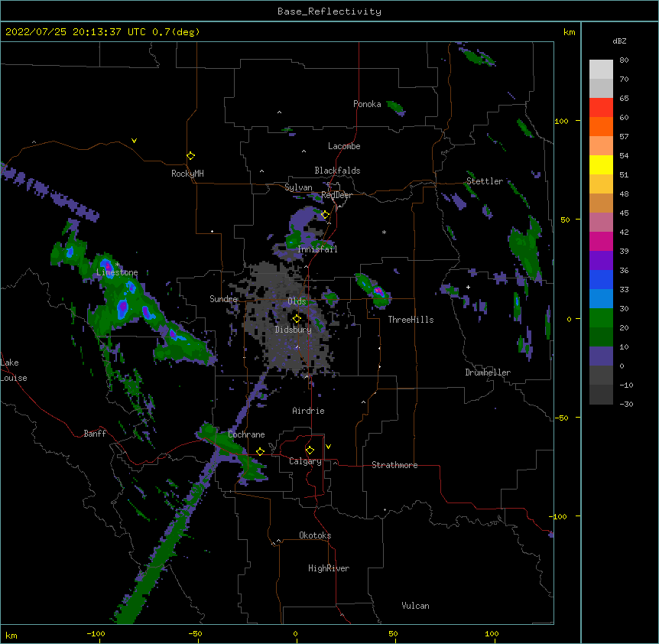This screenshot has width=659, height=644.
Task: Click the Calgary city label
Action: point(305,461)
